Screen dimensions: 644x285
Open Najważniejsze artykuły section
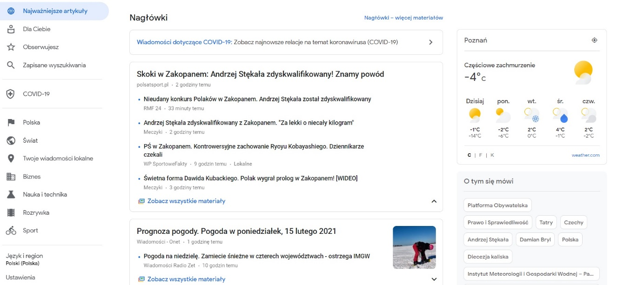point(54,11)
